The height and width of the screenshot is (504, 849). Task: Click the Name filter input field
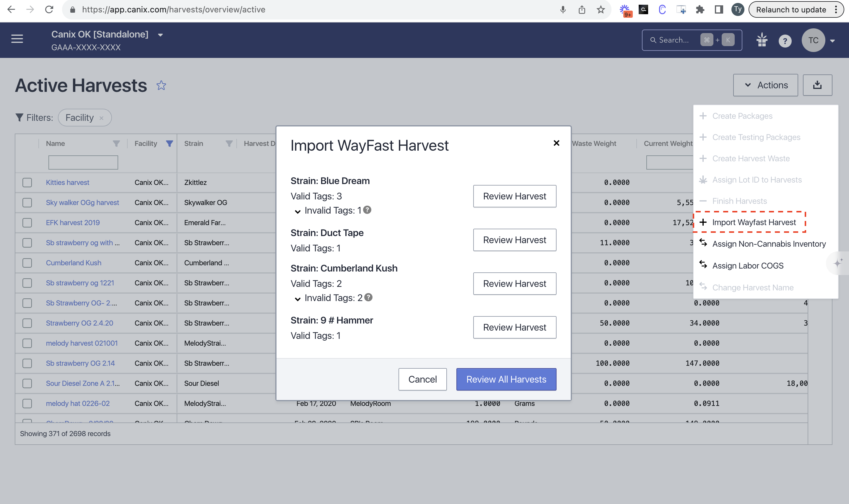coord(83,162)
